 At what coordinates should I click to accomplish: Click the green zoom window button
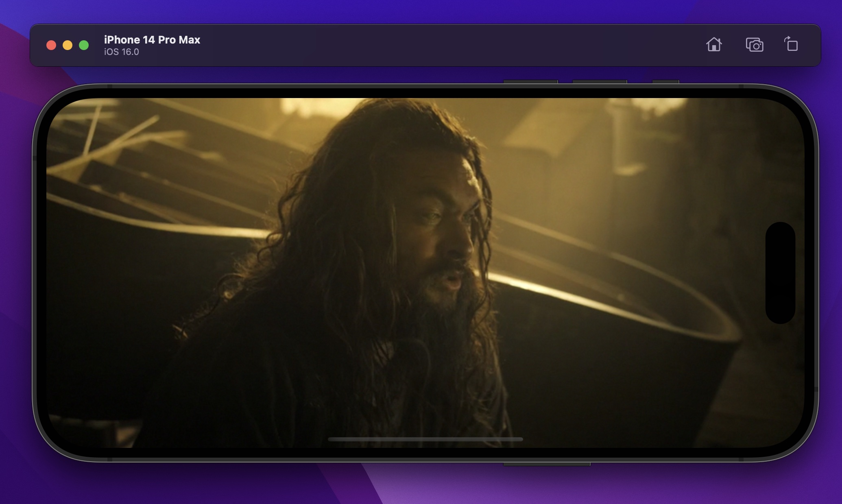[84, 45]
